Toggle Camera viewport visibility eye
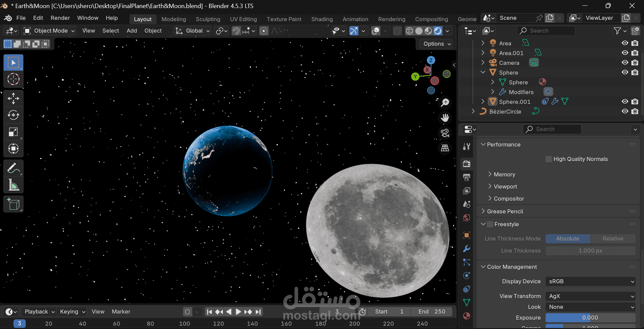Screen dimensions: 644x329 click(x=625, y=63)
